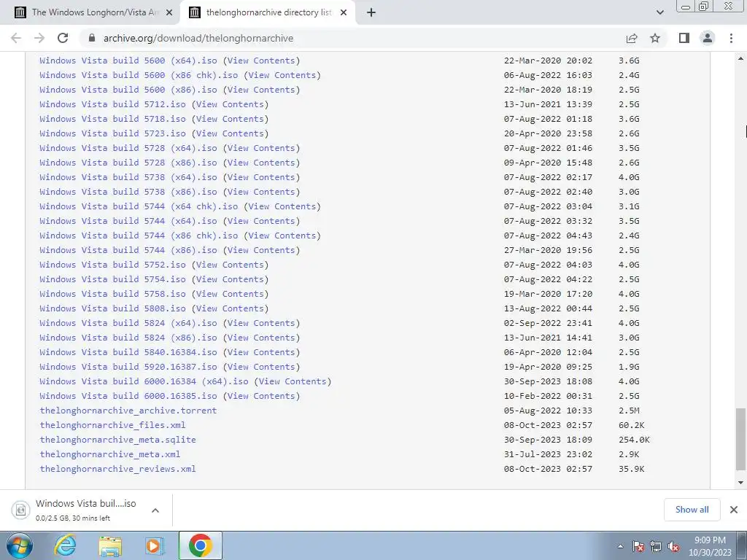Open thelonghornarchive_meta.xml link
Image resolution: width=747 pixels, height=560 pixels.
pyautogui.click(x=110, y=454)
